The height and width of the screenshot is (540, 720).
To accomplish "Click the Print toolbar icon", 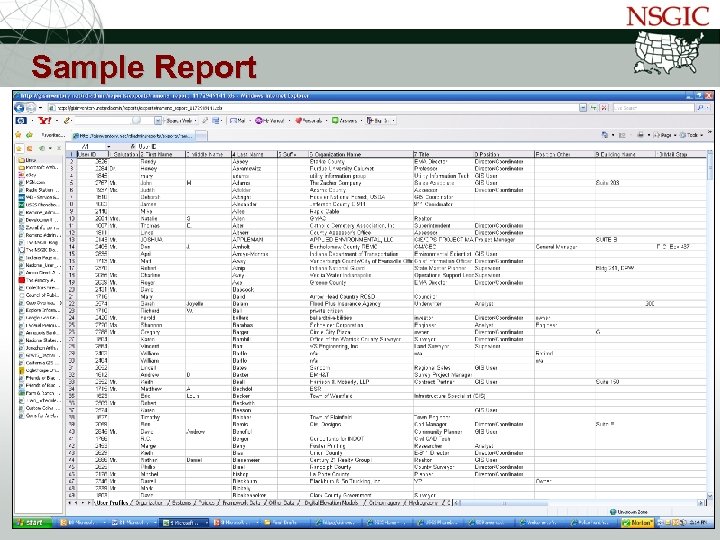I will (x=640, y=135).
